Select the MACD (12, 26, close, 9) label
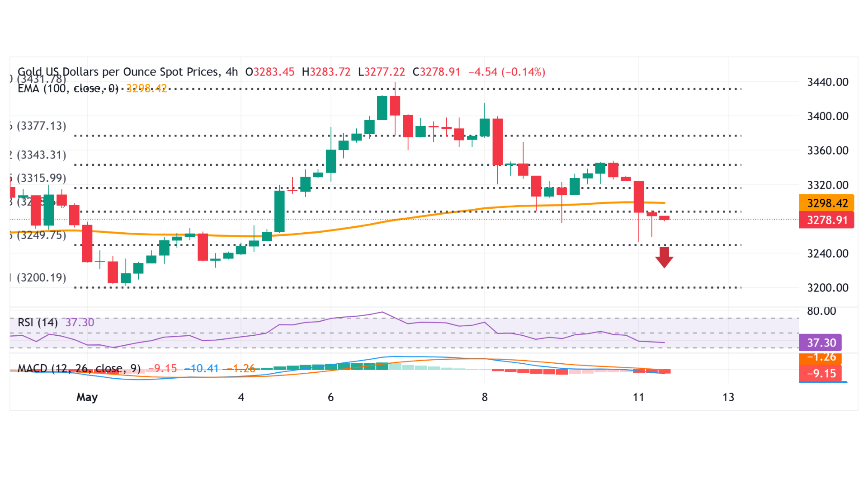The image size is (868, 488). point(79,369)
